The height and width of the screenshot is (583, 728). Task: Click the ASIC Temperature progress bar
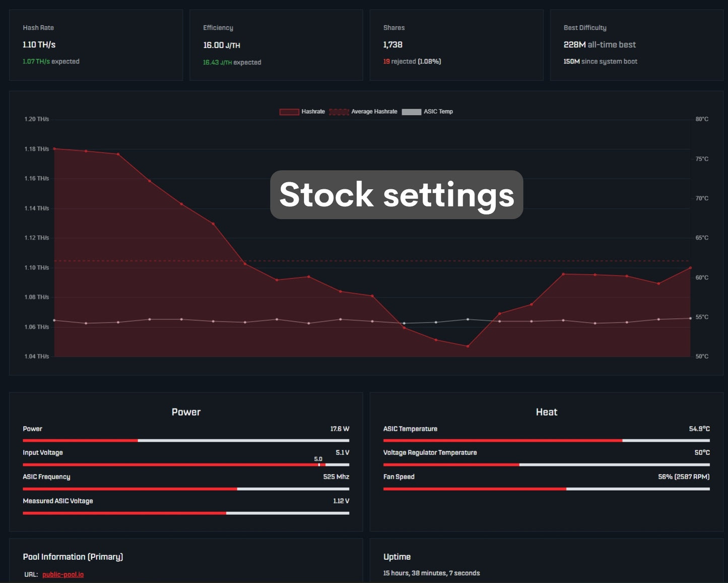point(546,441)
